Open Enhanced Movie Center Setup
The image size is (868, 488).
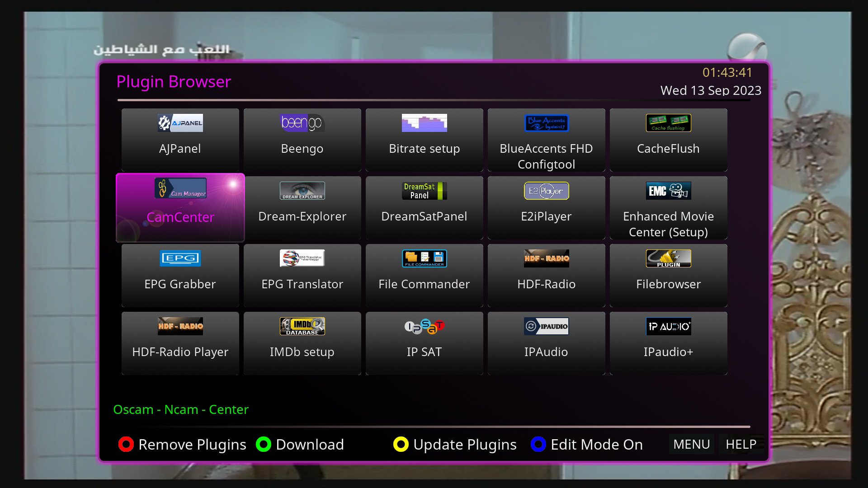pyautogui.click(x=668, y=208)
